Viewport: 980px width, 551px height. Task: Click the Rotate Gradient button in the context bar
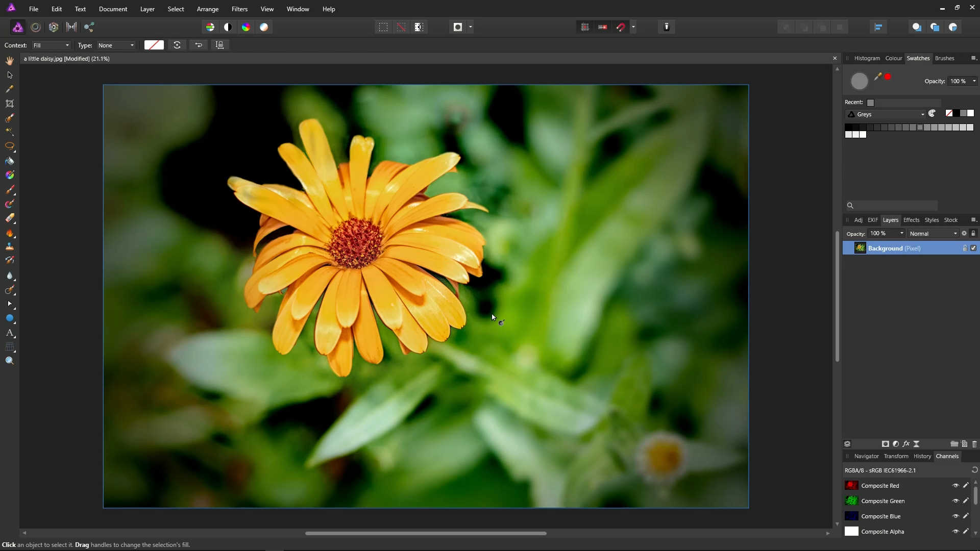point(177,45)
